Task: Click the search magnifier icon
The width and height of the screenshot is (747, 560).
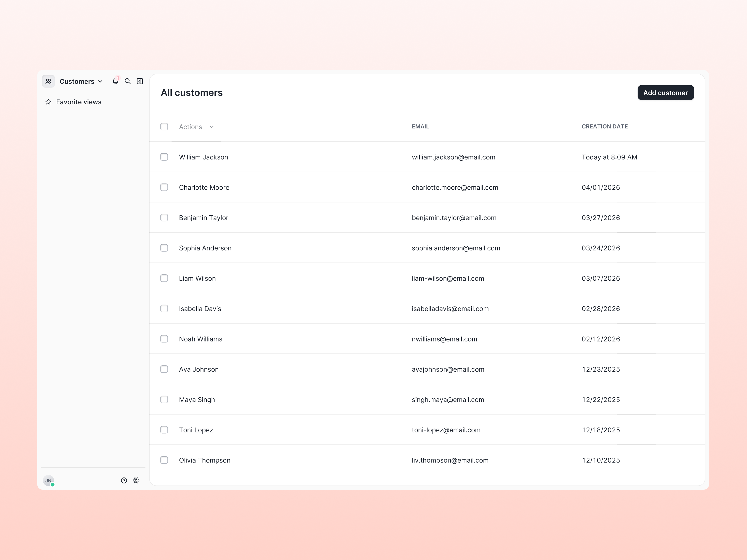Action: point(128,81)
